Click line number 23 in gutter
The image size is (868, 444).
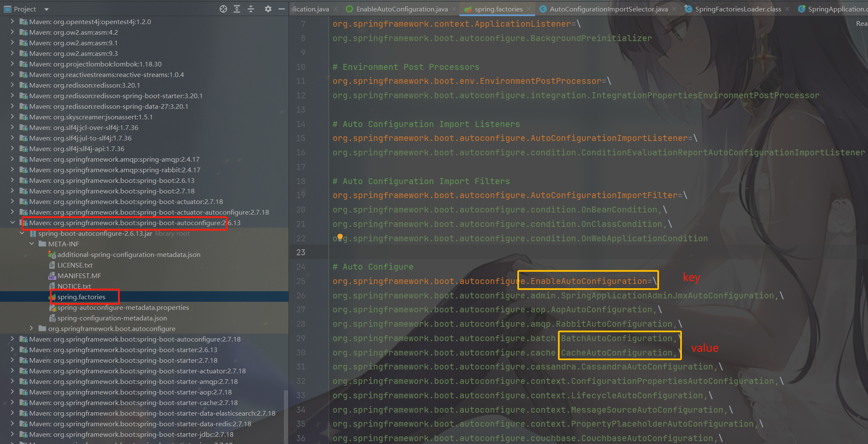click(301, 252)
